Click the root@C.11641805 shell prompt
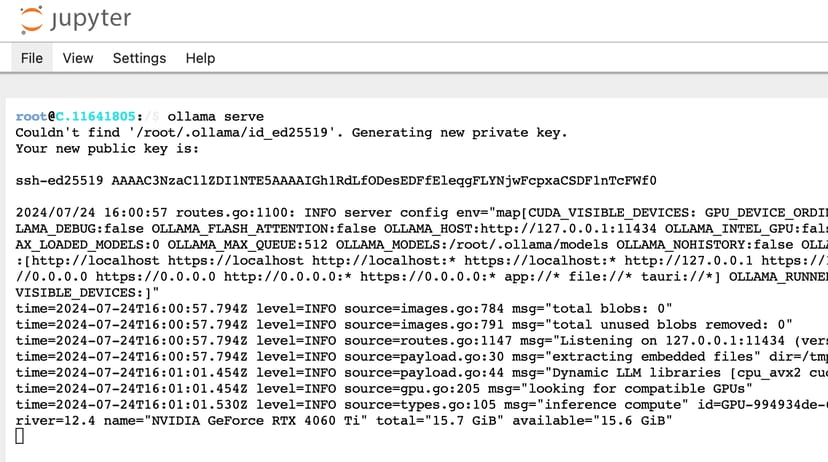 tap(80, 117)
